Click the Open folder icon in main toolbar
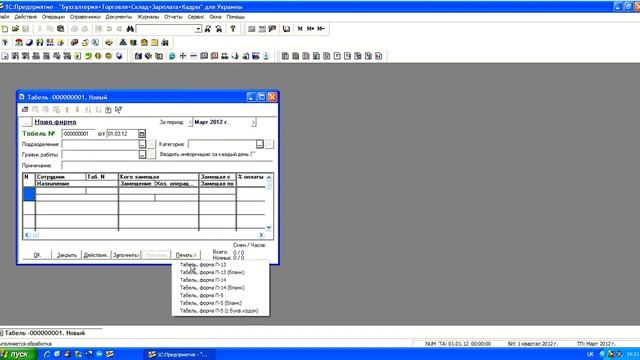The width and height of the screenshot is (640, 360). coord(16,29)
